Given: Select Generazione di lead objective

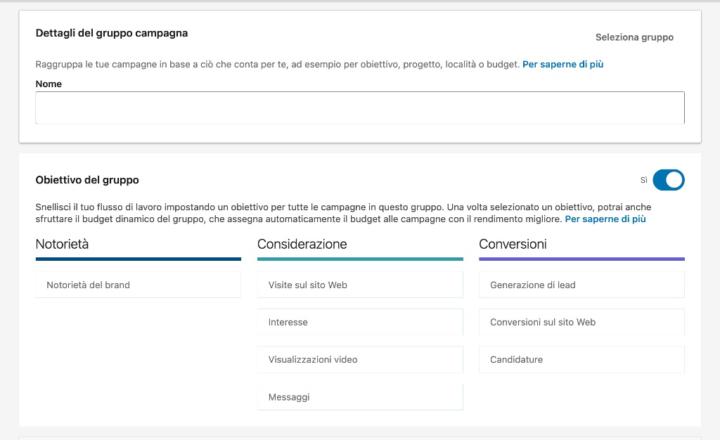Looking at the screenshot, I should pyautogui.click(x=581, y=285).
